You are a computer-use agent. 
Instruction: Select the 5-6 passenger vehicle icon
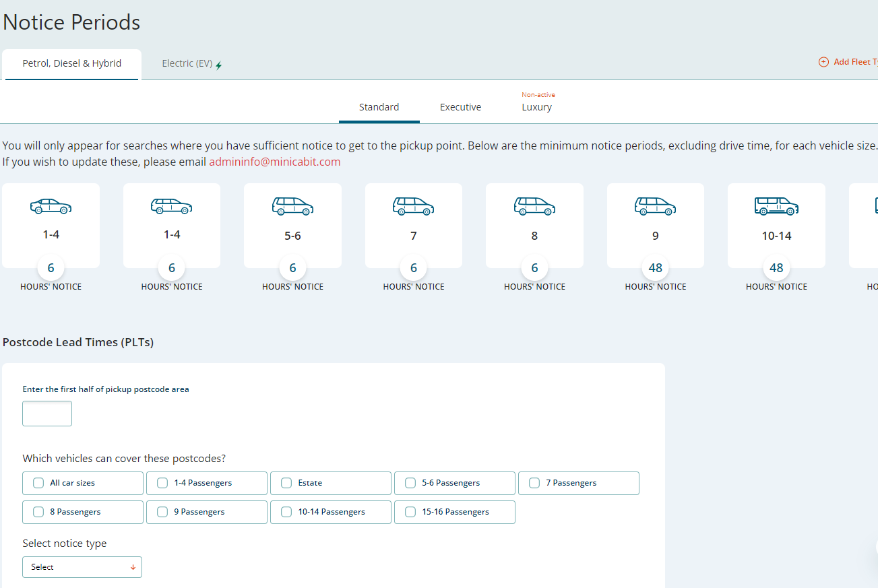point(292,206)
